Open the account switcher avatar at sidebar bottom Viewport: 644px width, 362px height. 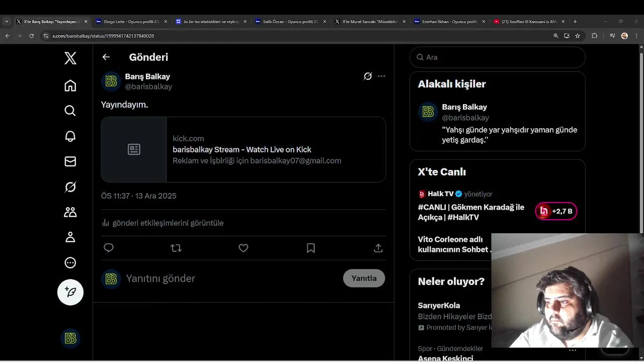[70, 338]
